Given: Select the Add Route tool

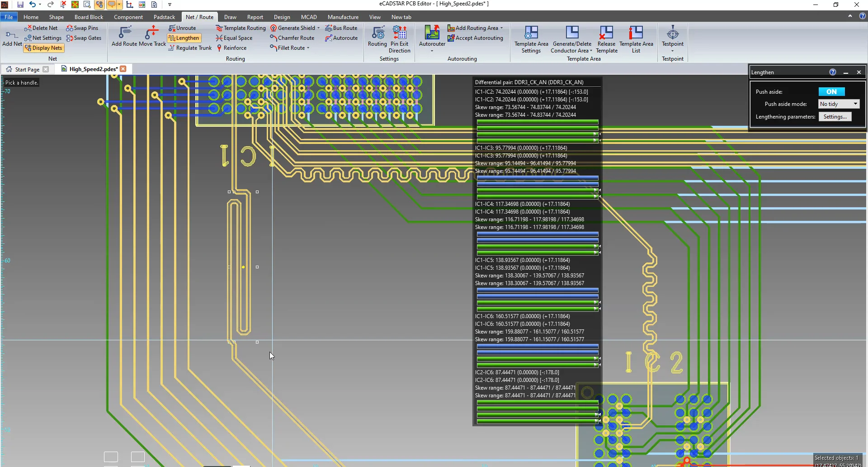Looking at the screenshot, I should (x=124, y=36).
